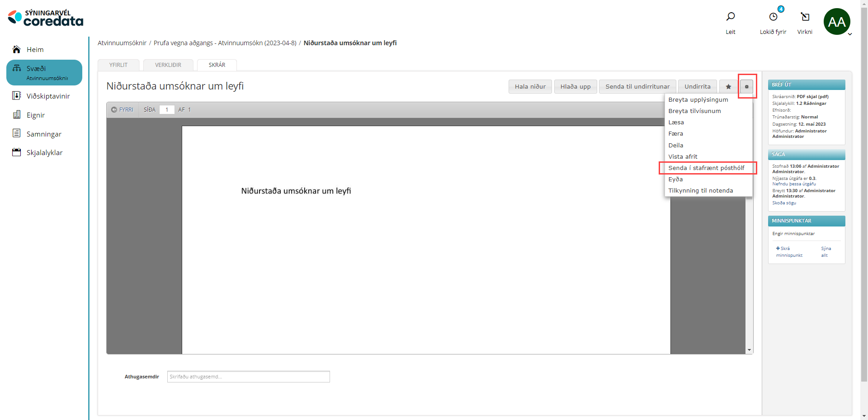Open the Lokið fyrir clock icon

coord(773,17)
